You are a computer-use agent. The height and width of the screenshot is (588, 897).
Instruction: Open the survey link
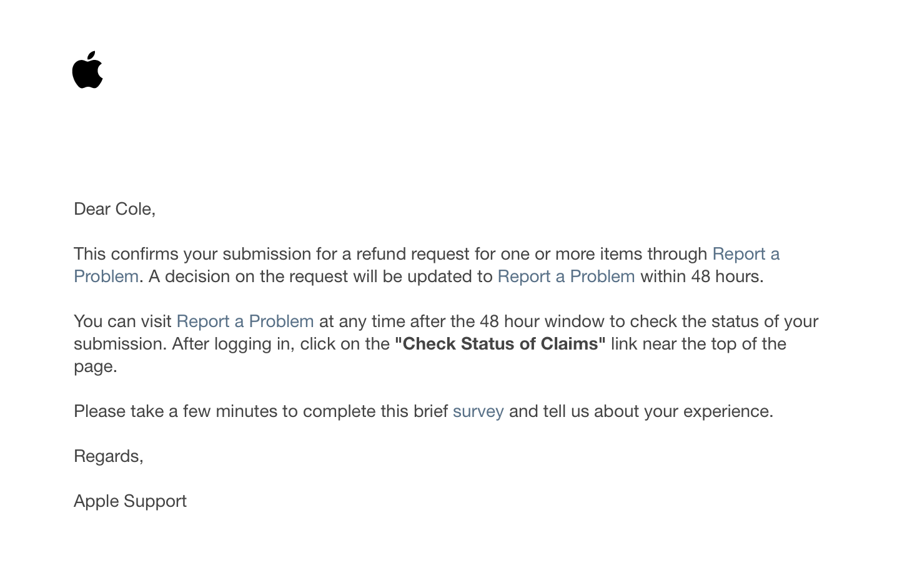pyautogui.click(x=478, y=411)
